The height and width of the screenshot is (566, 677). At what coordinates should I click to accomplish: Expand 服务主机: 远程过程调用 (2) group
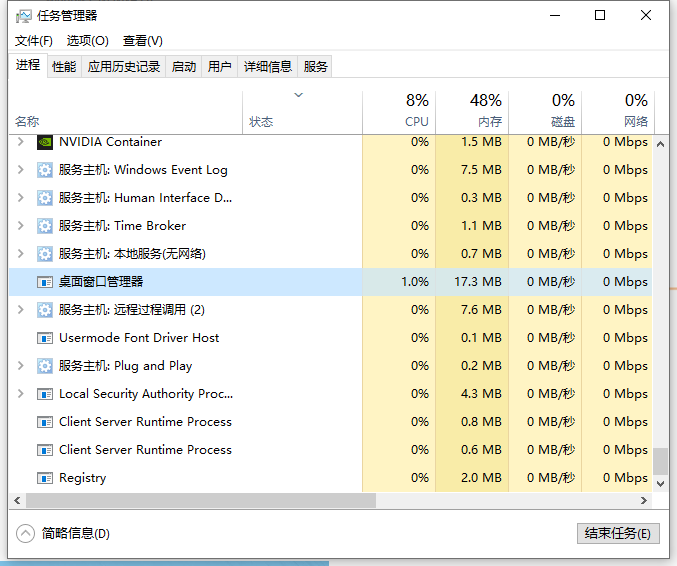(x=20, y=310)
